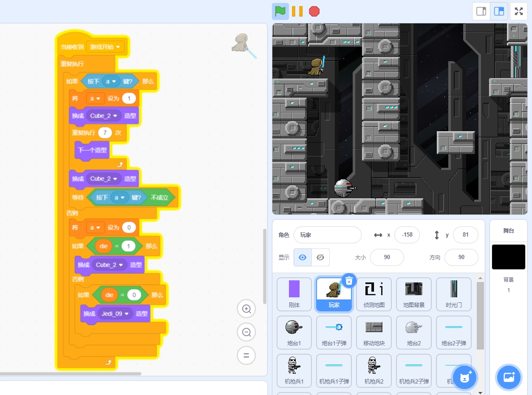The width and height of the screenshot is (532, 395).
Task: Enter full screen stage mode
Action: pos(519,11)
